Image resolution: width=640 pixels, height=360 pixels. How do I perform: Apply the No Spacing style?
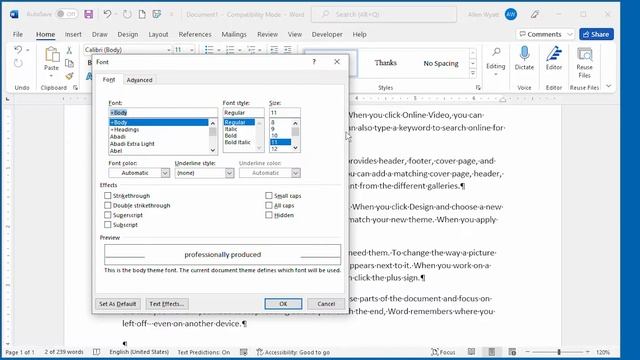click(441, 63)
